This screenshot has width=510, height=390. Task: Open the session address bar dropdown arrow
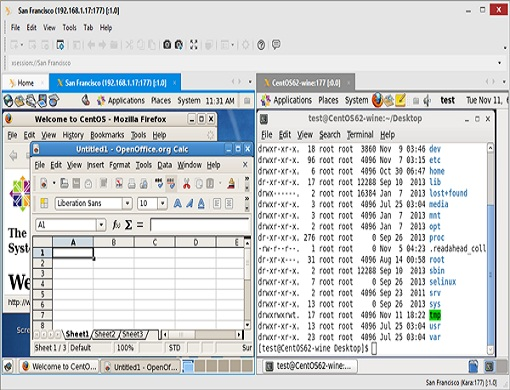[x=499, y=63]
